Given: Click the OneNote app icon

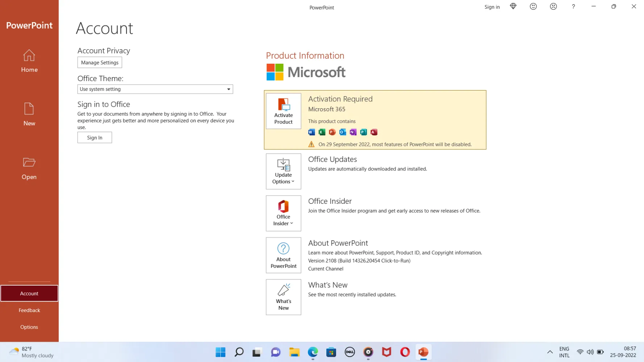Looking at the screenshot, I should 353,132.
